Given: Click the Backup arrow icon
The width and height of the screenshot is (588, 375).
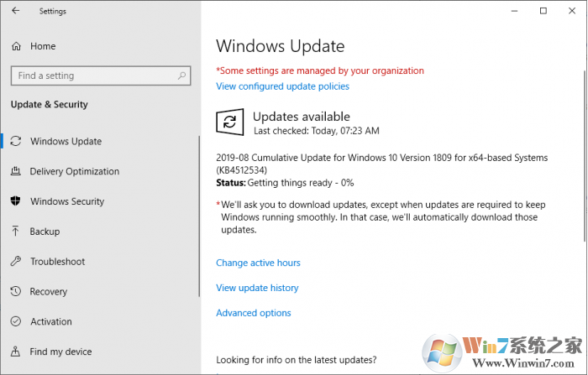Looking at the screenshot, I should pyautogui.click(x=16, y=232).
